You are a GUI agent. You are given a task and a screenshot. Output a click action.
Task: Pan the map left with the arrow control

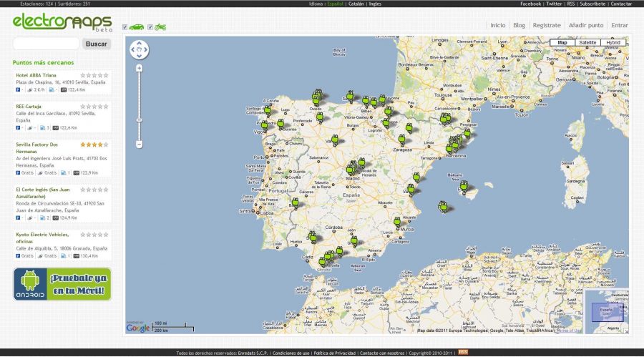point(132,49)
